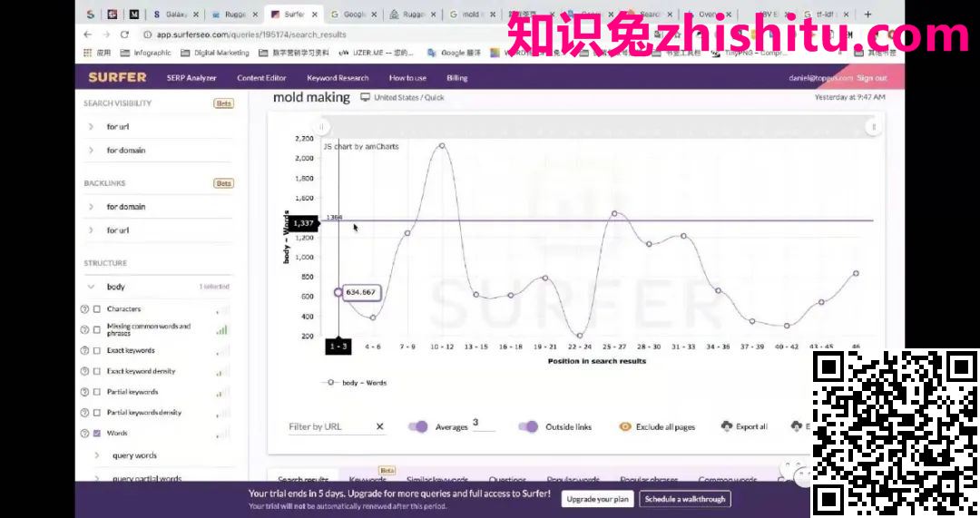Click the 10 - 12 peak data point
The height and width of the screenshot is (518, 980).
442,145
